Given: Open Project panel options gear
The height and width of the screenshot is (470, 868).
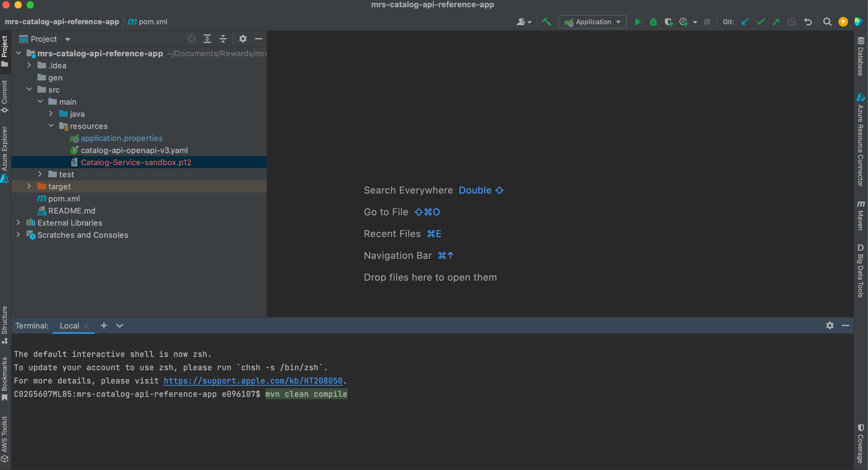Looking at the screenshot, I should [x=243, y=39].
